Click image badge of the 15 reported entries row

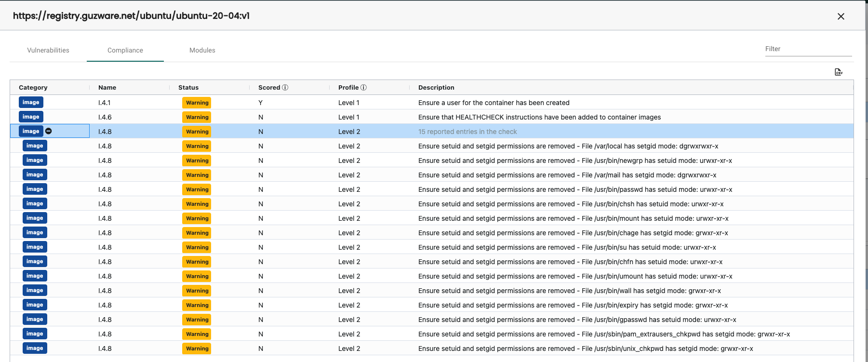(x=31, y=131)
